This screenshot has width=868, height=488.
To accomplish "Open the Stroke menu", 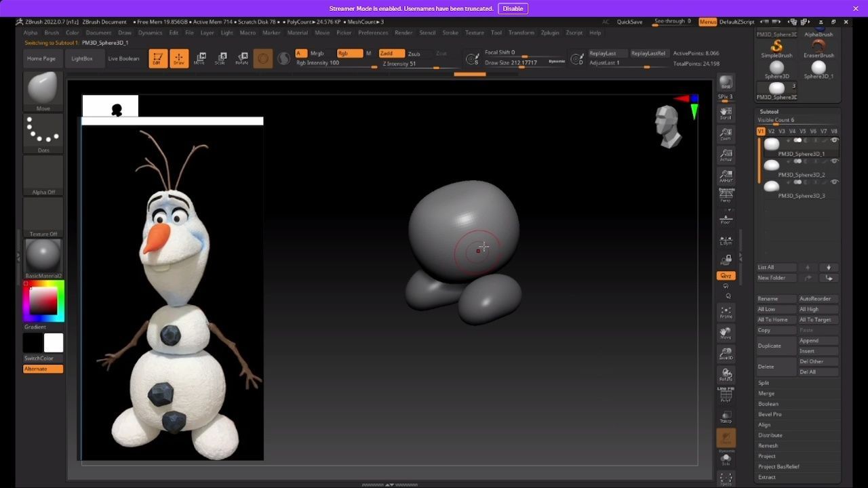I will click(x=450, y=33).
